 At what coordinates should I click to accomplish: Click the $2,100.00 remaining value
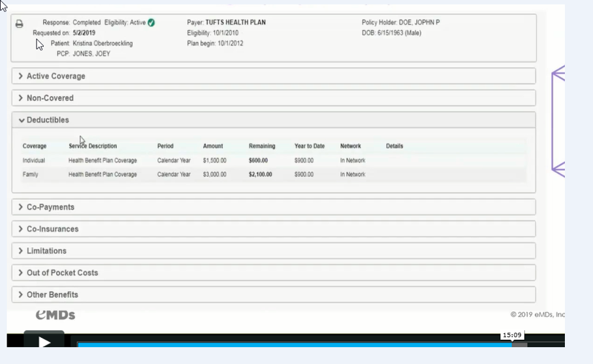[x=260, y=174]
